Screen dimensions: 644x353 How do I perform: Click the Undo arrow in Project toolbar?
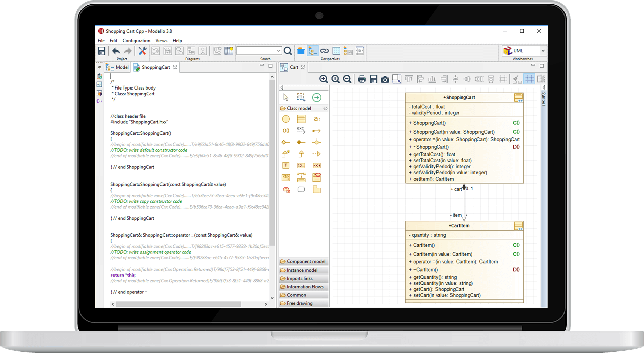tap(116, 51)
